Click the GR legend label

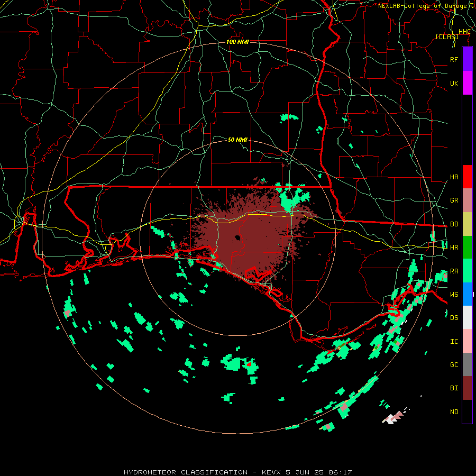click(454, 200)
